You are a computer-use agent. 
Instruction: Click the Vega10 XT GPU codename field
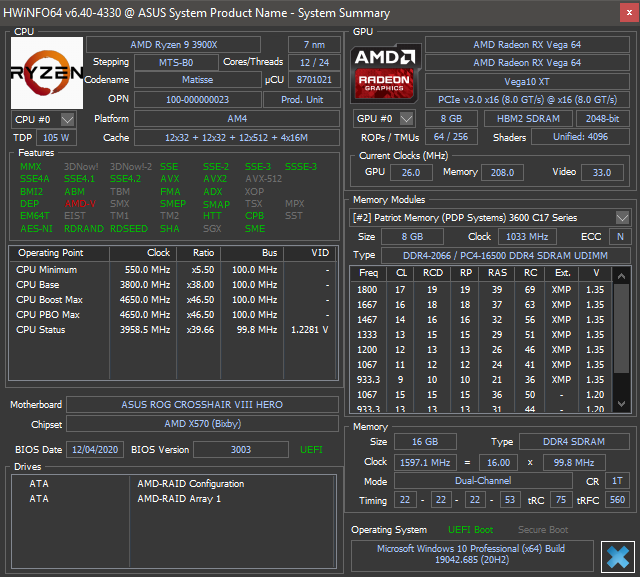(527, 82)
